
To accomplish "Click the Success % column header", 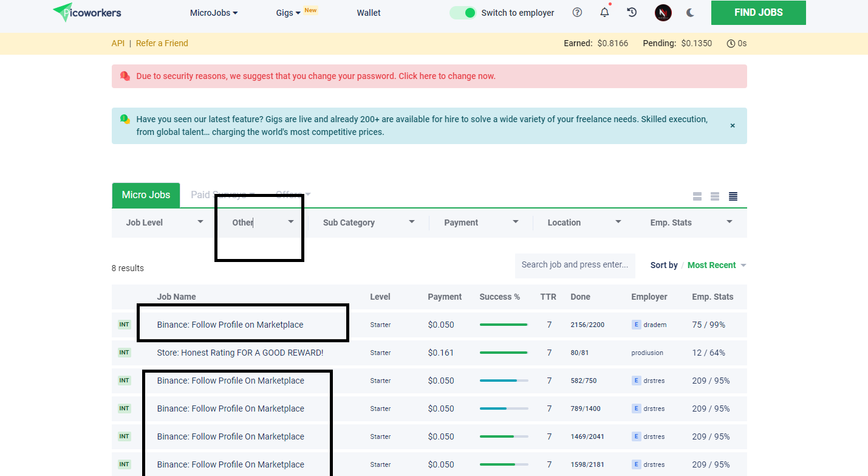I will click(x=499, y=297).
